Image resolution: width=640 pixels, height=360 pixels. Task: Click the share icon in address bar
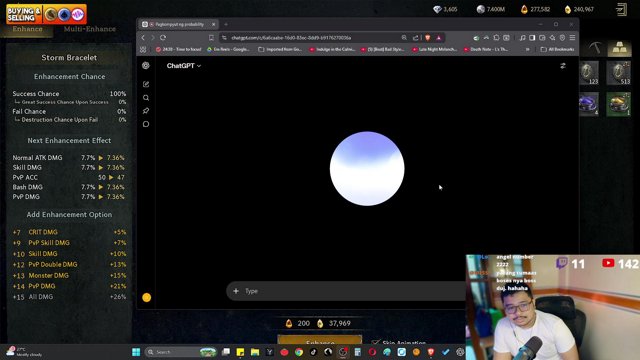click(x=416, y=38)
